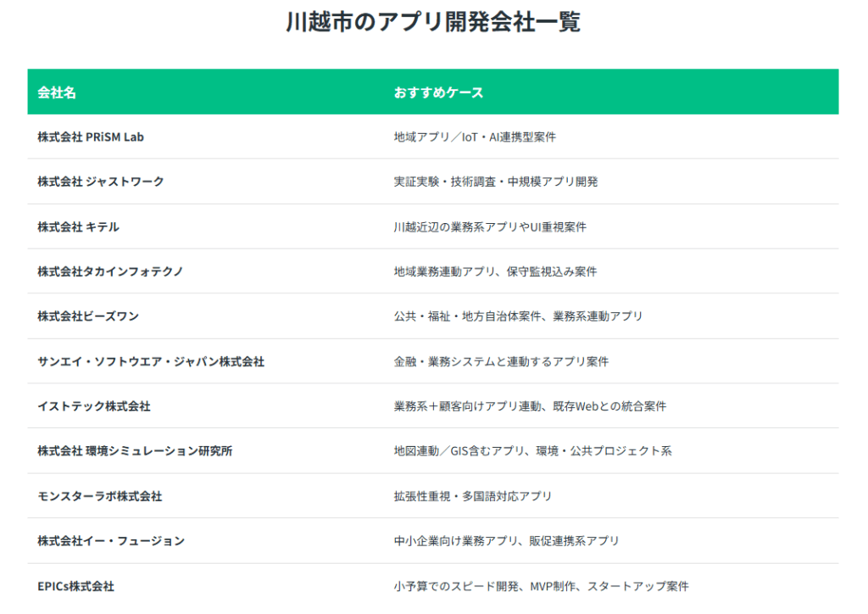Click the 地域アプリ／IoT・AI連携型案件 description

[x=475, y=137]
